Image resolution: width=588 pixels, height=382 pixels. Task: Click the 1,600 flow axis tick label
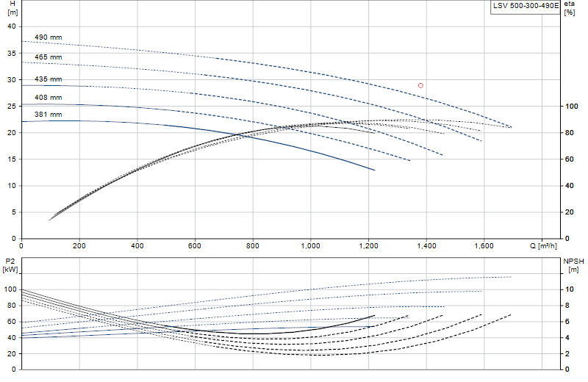coord(484,246)
